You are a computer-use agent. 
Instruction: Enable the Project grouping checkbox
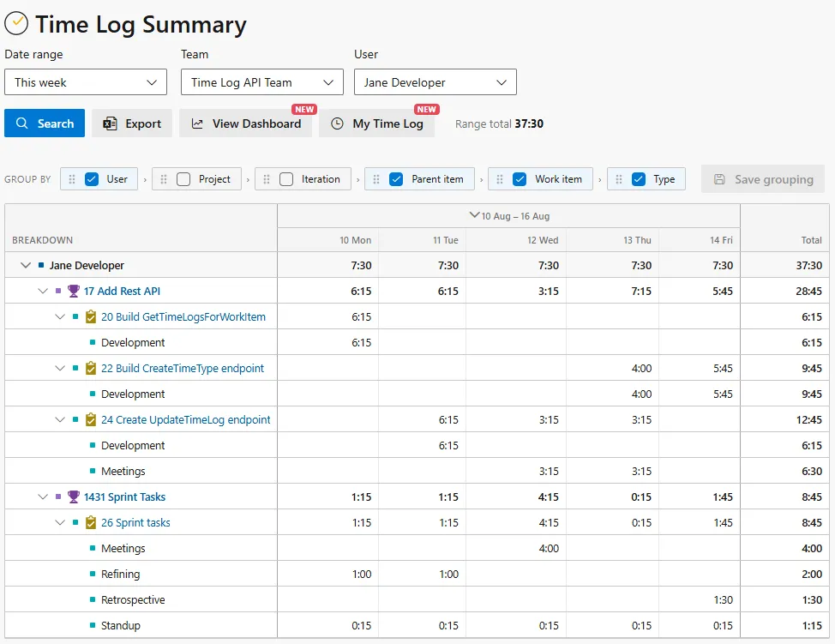pos(183,179)
